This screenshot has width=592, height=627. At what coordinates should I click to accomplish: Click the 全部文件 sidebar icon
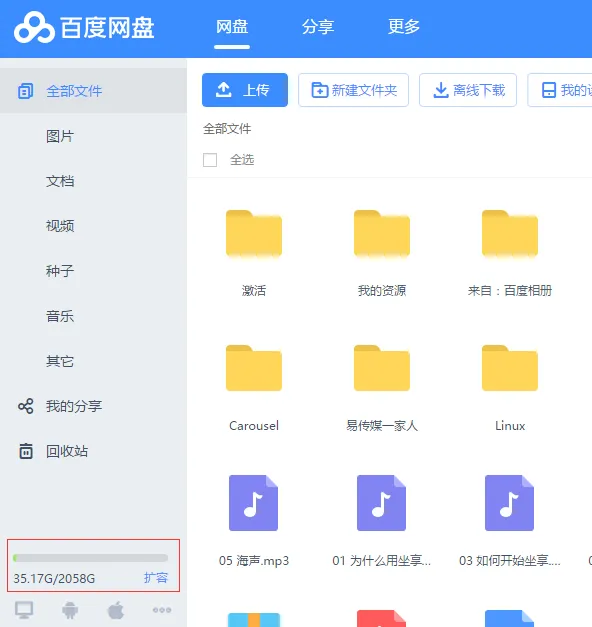pyautogui.click(x=26, y=91)
